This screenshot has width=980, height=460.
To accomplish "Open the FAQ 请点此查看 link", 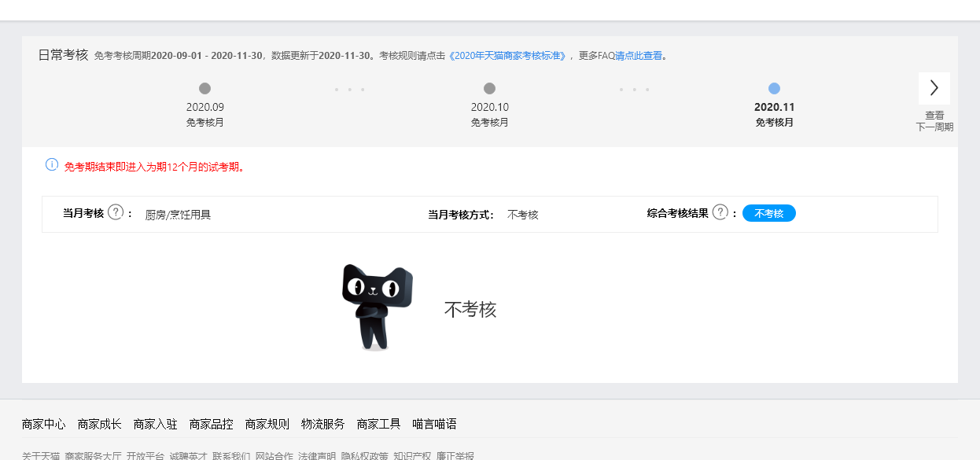I will pos(639,56).
